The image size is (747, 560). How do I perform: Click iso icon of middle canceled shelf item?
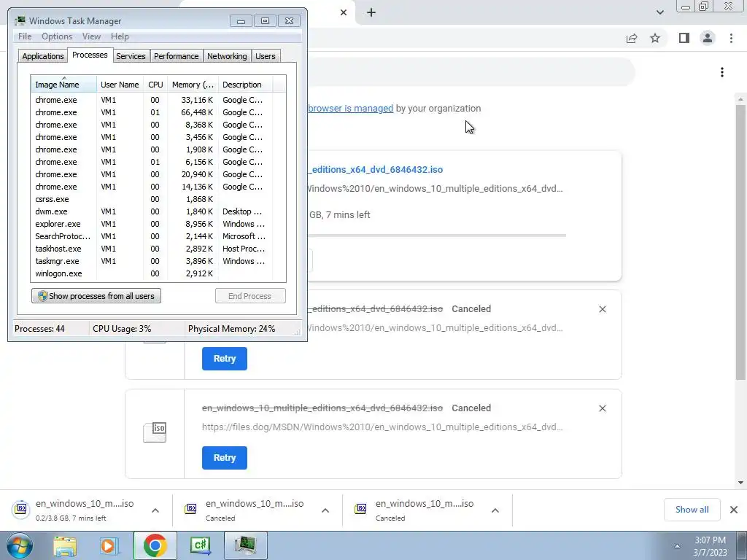[190, 509]
